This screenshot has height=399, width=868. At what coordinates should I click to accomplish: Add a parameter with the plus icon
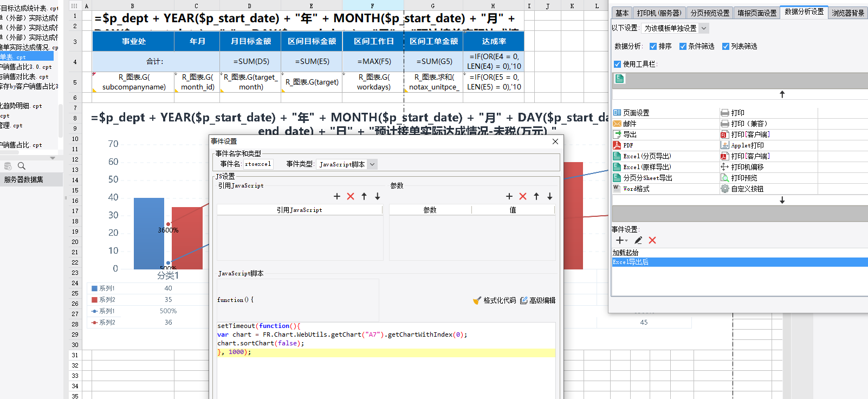click(x=509, y=196)
